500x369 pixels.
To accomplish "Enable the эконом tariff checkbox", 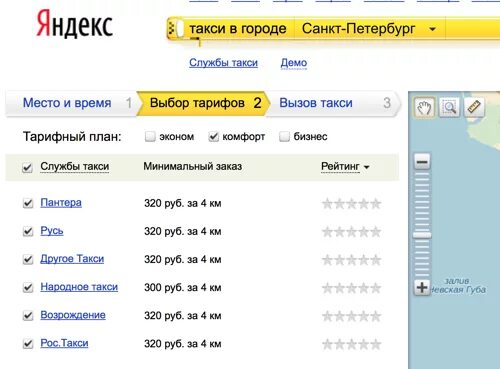I will pyautogui.click(x=150, y=137).
